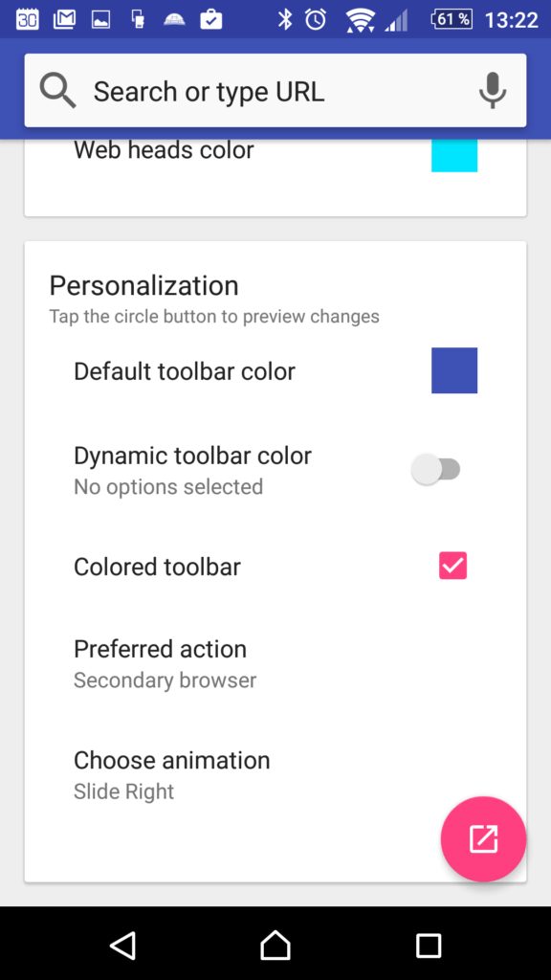551x980 pixels.
Task: Tap the microphone voice search icon
Action: coord(493,91)
